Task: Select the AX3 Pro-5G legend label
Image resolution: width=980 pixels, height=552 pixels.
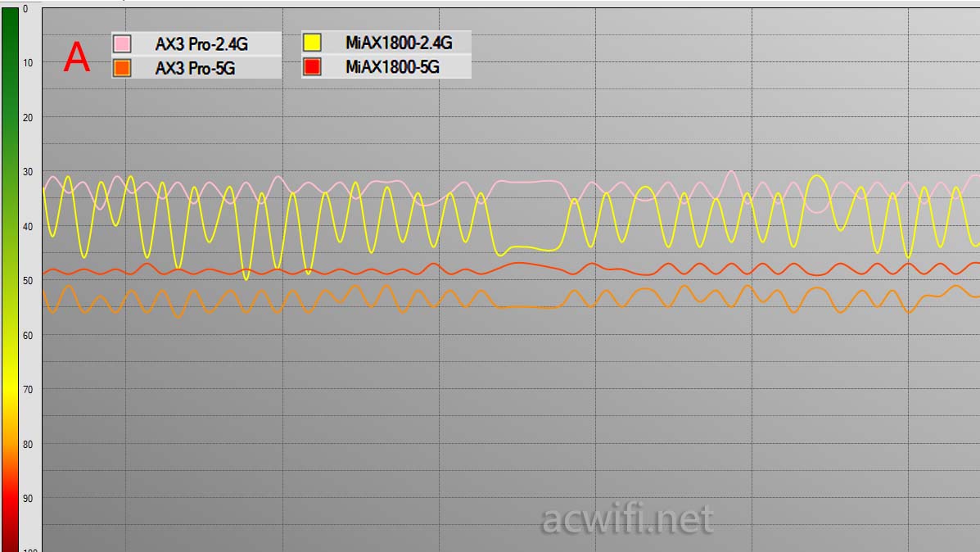Action: pyautogui.click(x=195, y=68)
